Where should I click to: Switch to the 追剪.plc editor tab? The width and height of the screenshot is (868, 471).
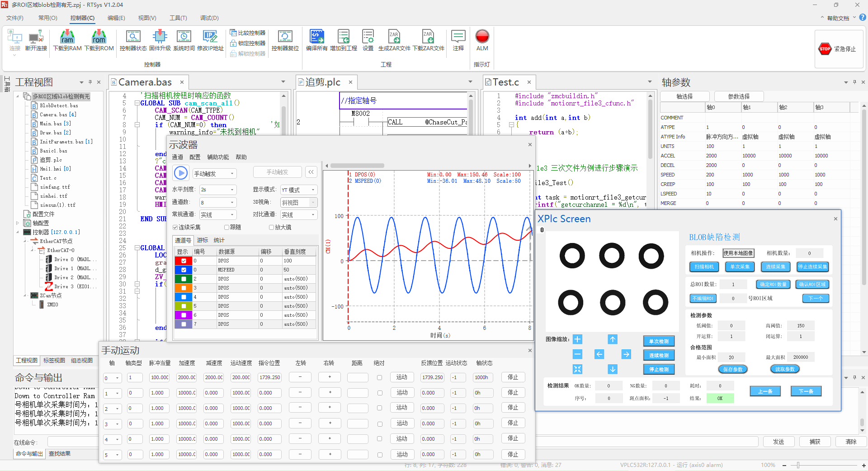(x=323, y=82)
